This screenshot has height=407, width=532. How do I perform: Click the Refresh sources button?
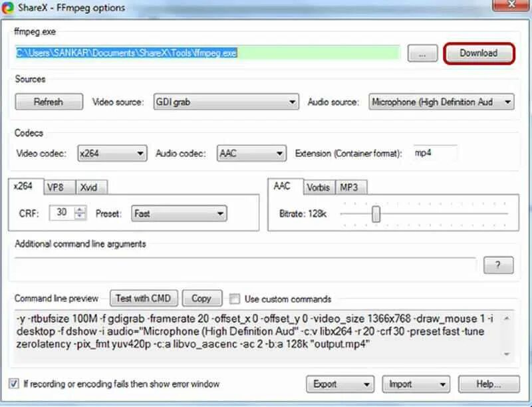pos(49,102)
